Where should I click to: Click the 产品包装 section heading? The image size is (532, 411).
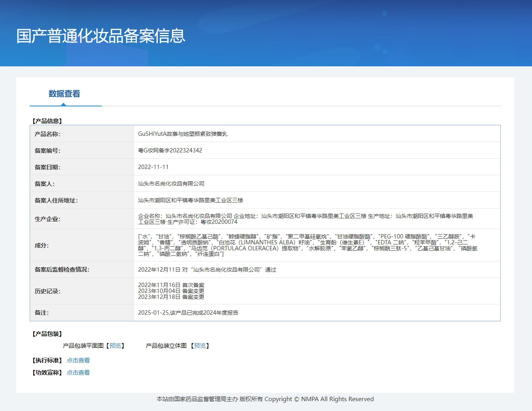pyautogui.click(x=47, y=334)
